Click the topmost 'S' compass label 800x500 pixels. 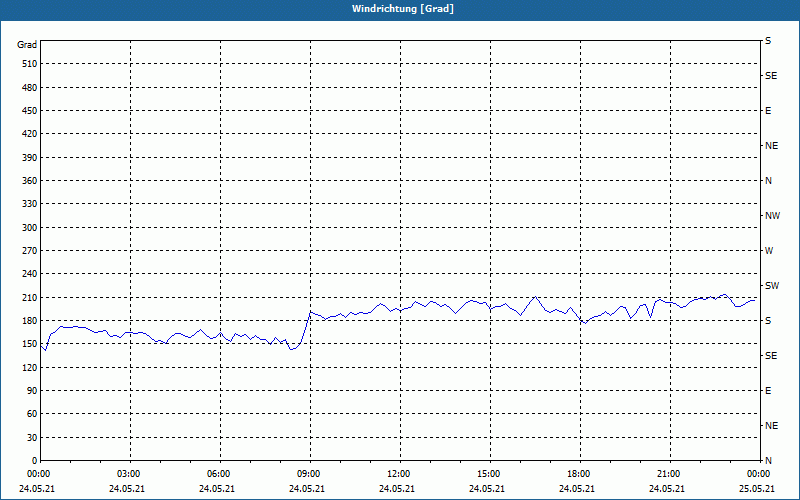768,41
